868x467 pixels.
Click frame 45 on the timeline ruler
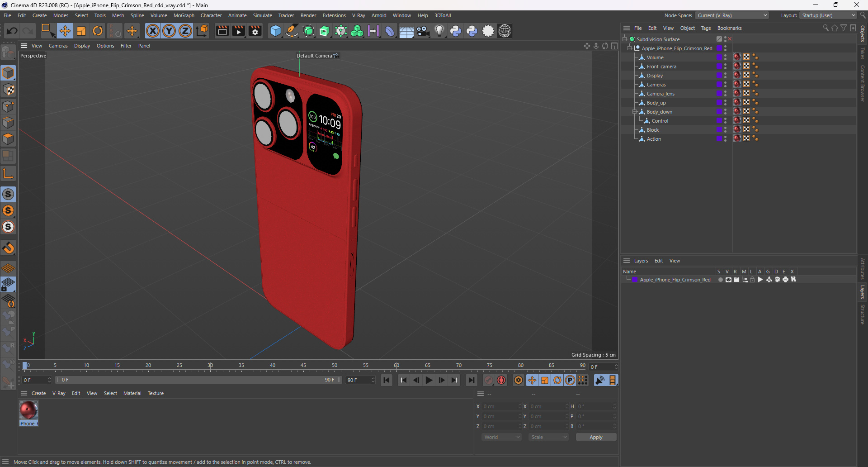tap(303, 366)
